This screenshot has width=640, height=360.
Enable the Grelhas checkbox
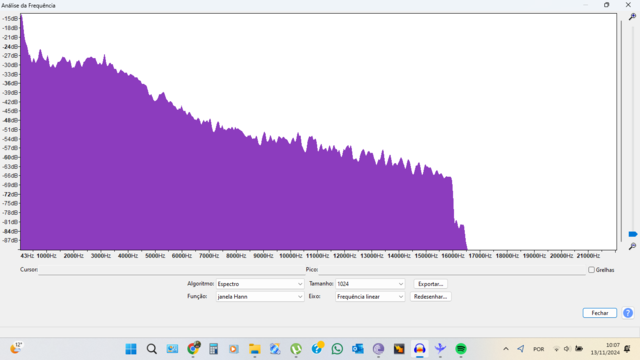coord(591,270)
